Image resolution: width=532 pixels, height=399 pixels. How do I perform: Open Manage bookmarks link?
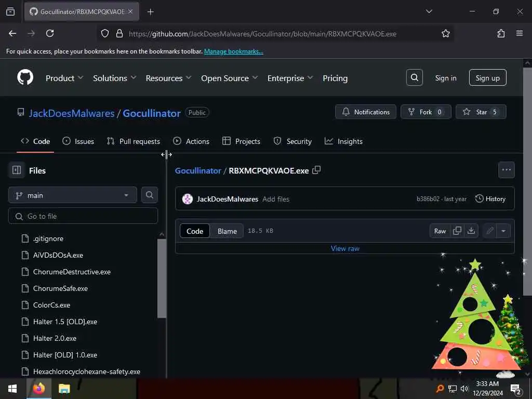(x=233, y=51)
